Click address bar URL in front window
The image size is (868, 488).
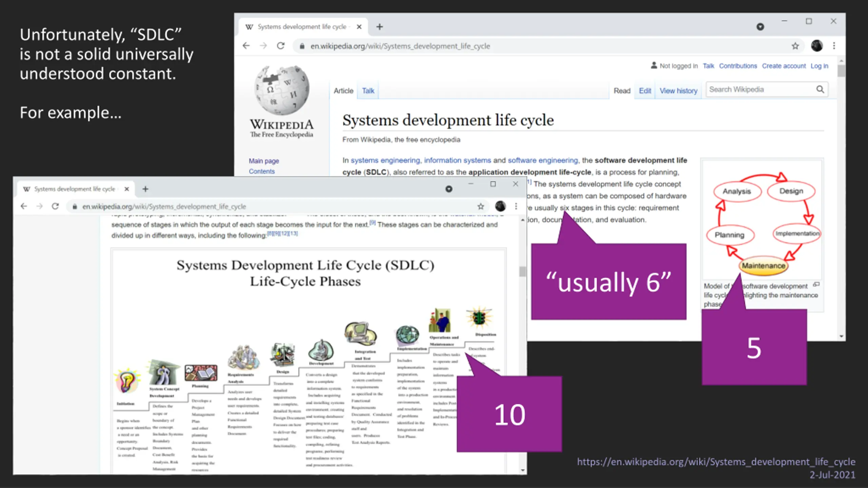click(164, 206)
